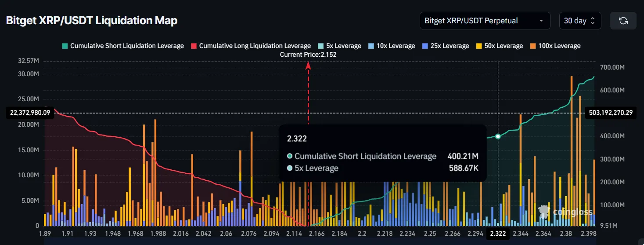Viewport: 644px width, 245px height.
Task: Click the Bitget XRP/USDT Liquidation Map title
Action: pyautogui.click(x=92, y=21)
